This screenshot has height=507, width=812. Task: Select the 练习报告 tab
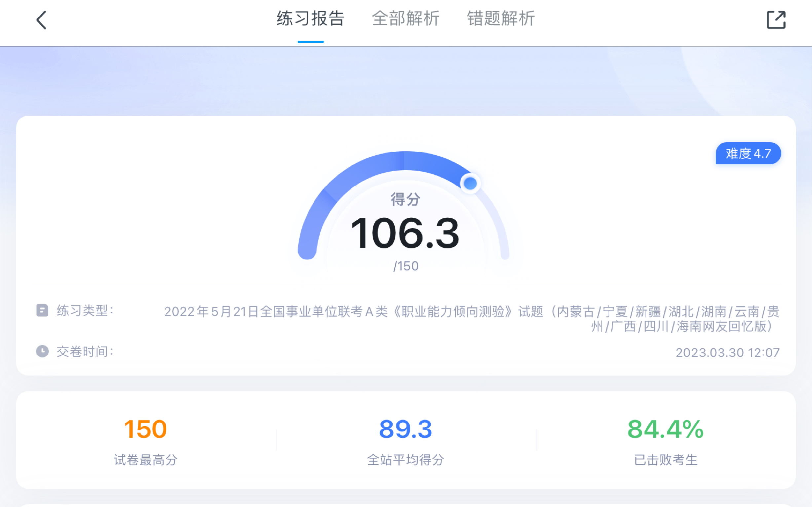tap(311, 18)
